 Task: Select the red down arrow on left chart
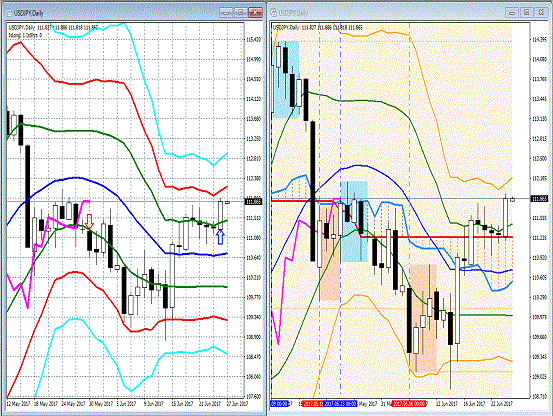[90, 221]
